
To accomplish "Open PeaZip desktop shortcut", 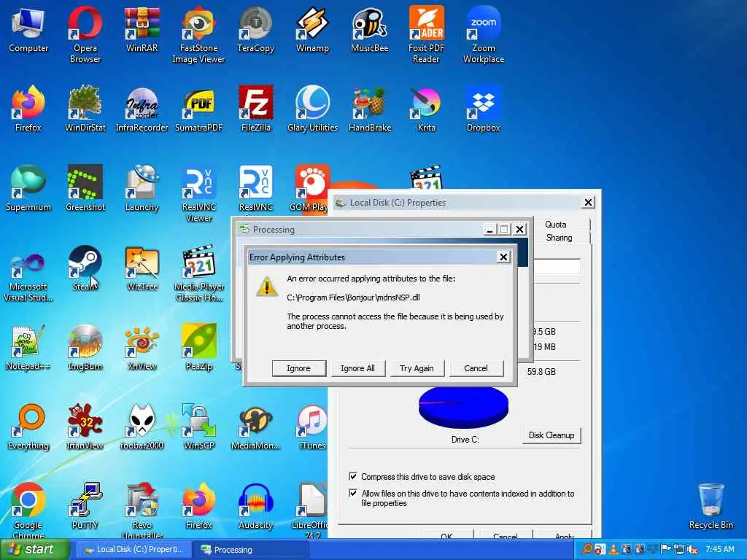I will (198, 347).
